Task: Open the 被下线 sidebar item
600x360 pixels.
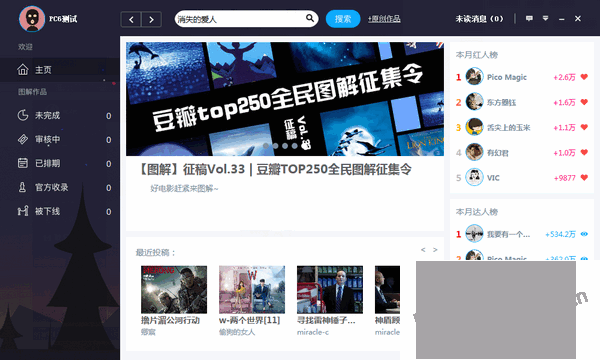Action: click(60, 211)
